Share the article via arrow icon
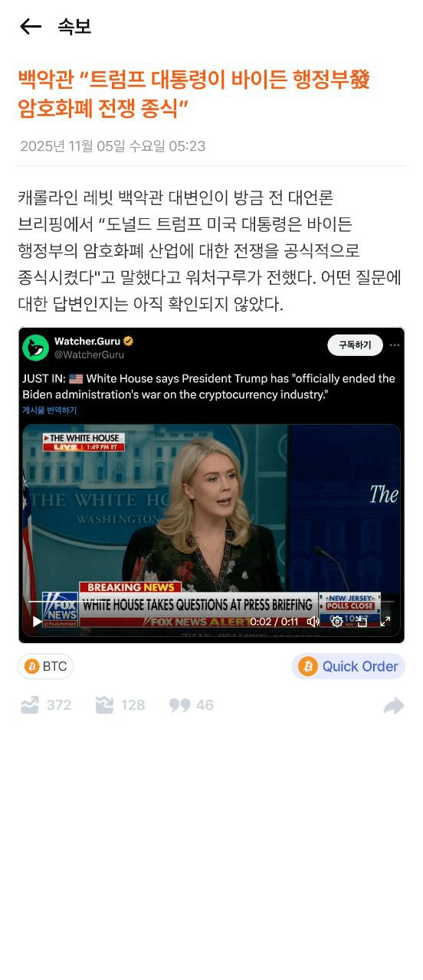This screenshot has width=423, height=980. click(x=394, y=705)
